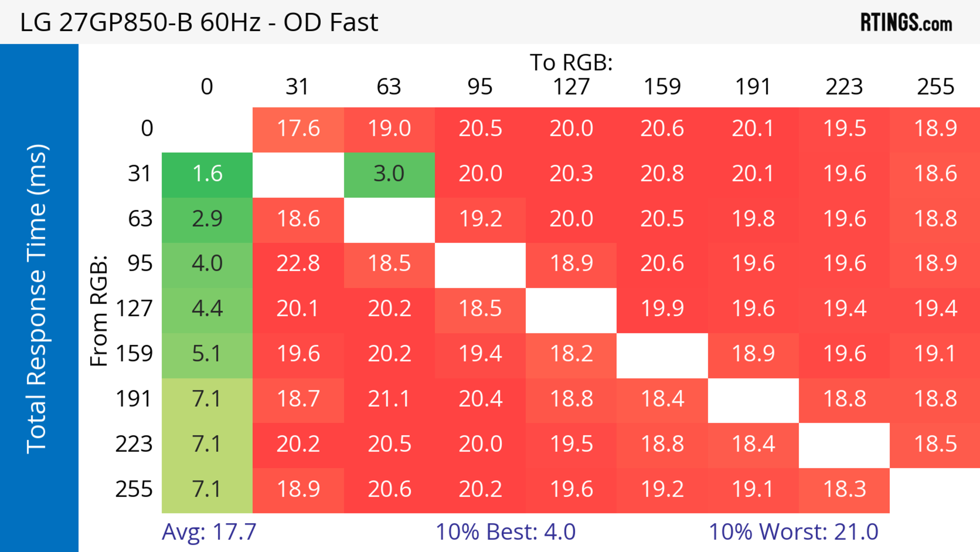Click the 22.8 response time cell

point(298,264)
